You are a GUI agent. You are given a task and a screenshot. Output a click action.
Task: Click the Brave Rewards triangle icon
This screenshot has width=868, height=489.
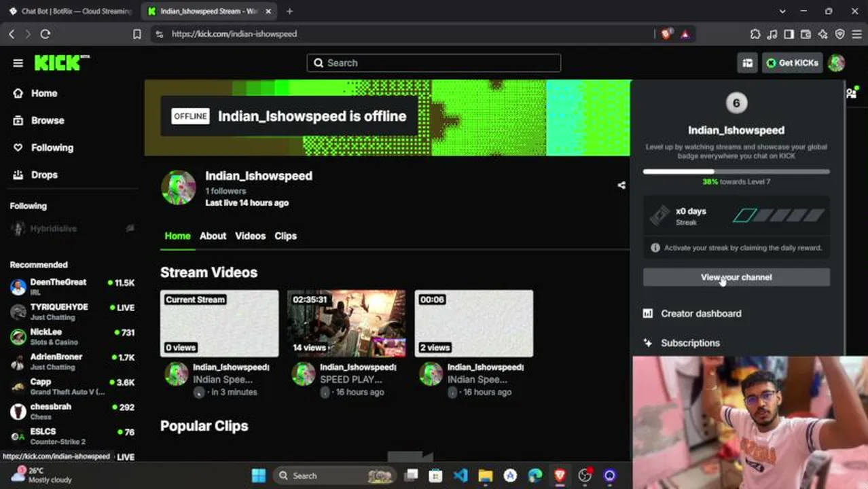[685, 33]
